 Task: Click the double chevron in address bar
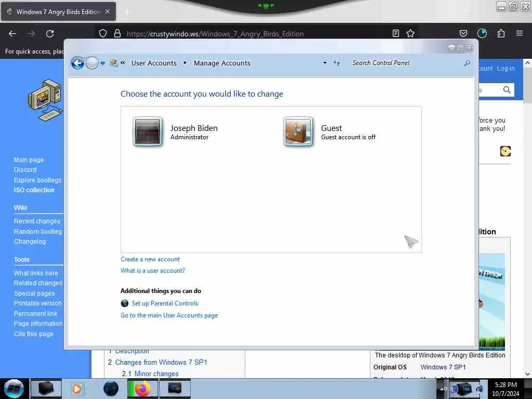click(123, 63)
